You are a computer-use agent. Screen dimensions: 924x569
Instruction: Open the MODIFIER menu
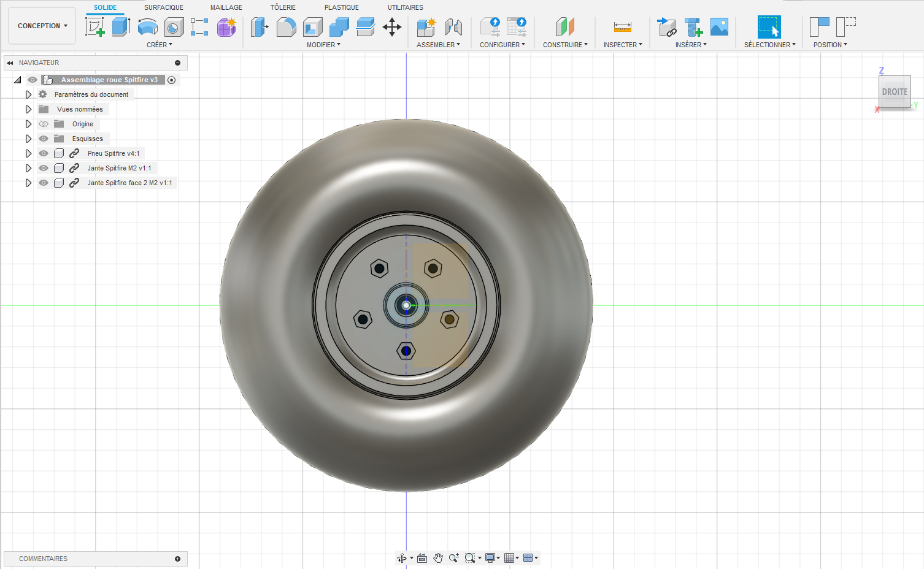point(323,45)
